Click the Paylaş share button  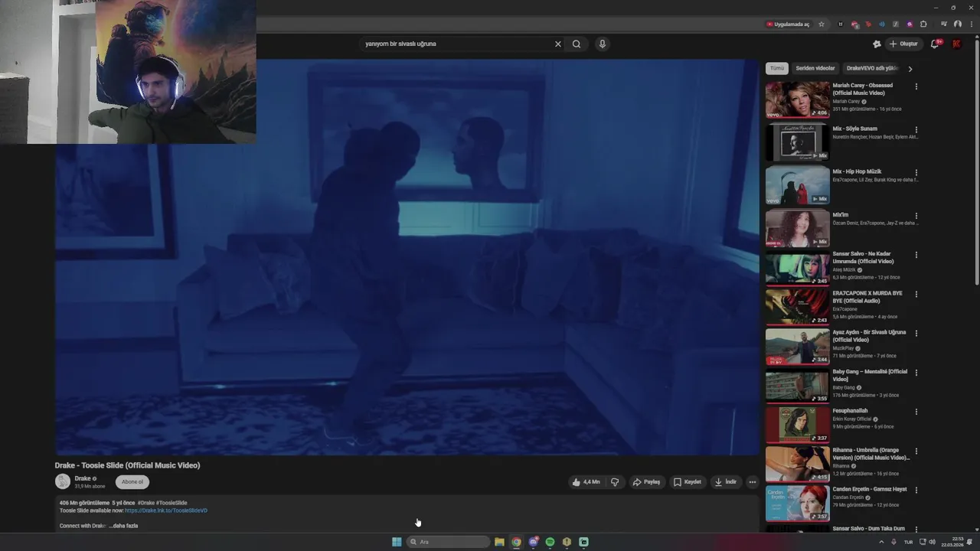click(x=646, y=482)
